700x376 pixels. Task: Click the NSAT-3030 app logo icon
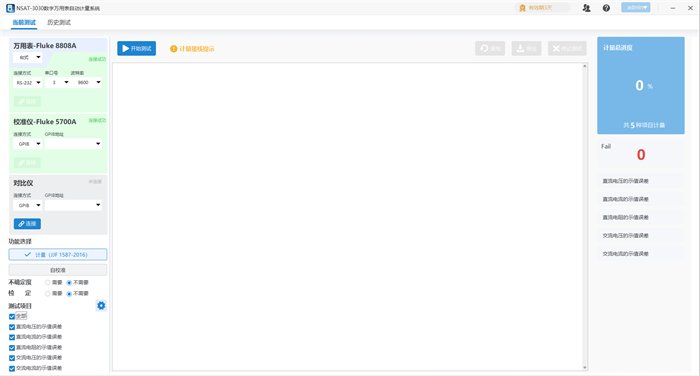[x=10, y=8]
